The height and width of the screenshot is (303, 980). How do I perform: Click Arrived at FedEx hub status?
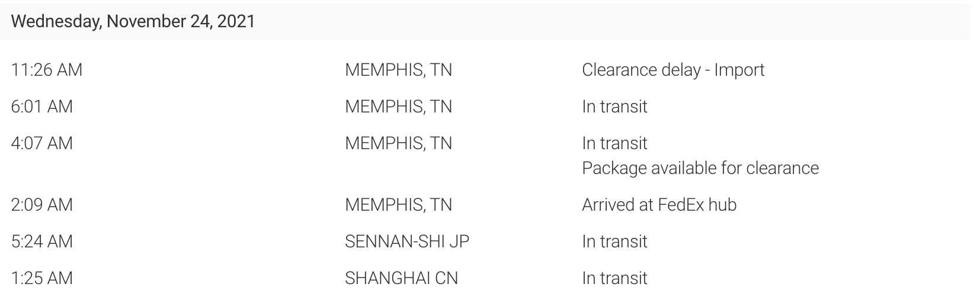[x=659, y=205]
